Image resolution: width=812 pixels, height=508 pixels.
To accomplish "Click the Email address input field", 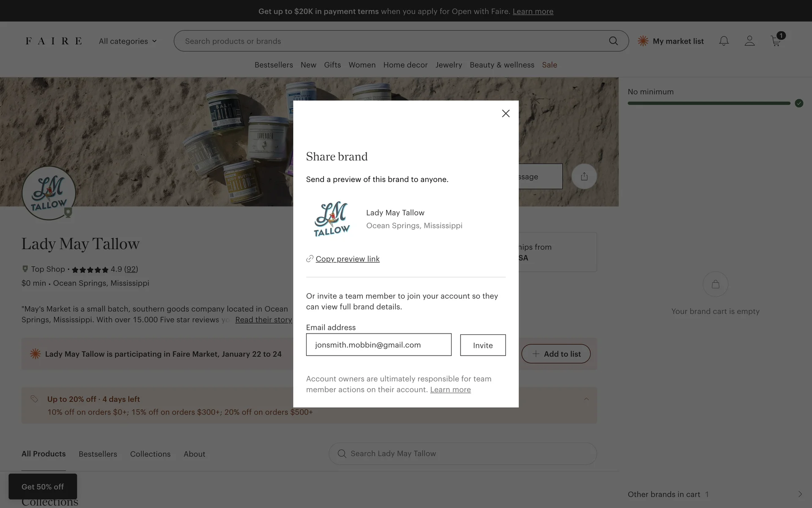I will (x=379, y=345).
